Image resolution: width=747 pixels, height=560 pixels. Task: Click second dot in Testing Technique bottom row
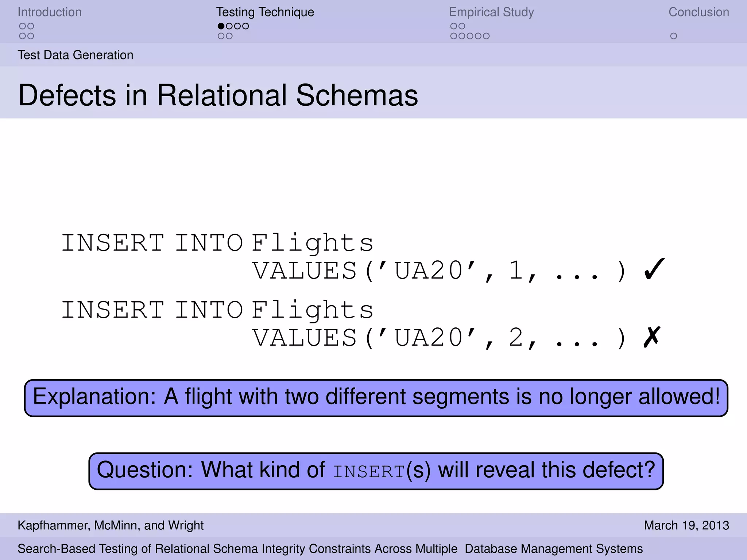[229, 36]
